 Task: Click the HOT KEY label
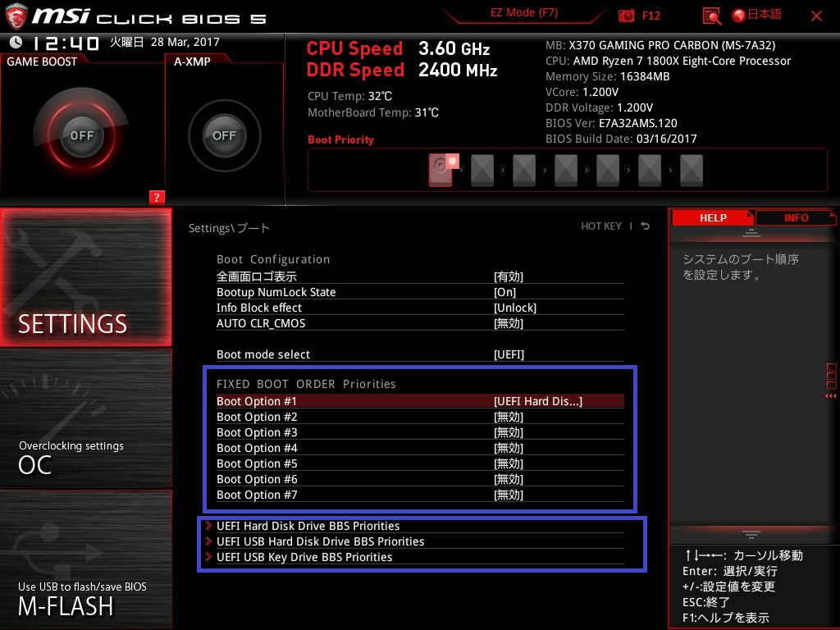(601, 226)
